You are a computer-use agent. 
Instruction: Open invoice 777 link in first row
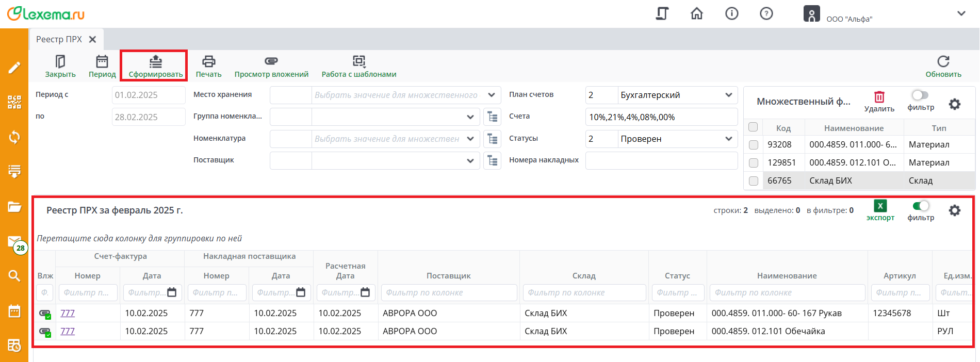point(68,313)
